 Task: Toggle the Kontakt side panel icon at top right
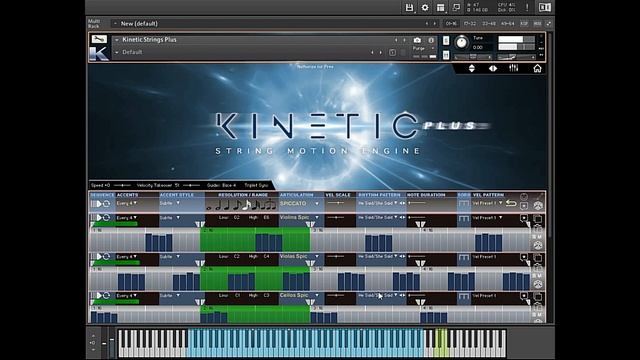[x=544, y=7]
